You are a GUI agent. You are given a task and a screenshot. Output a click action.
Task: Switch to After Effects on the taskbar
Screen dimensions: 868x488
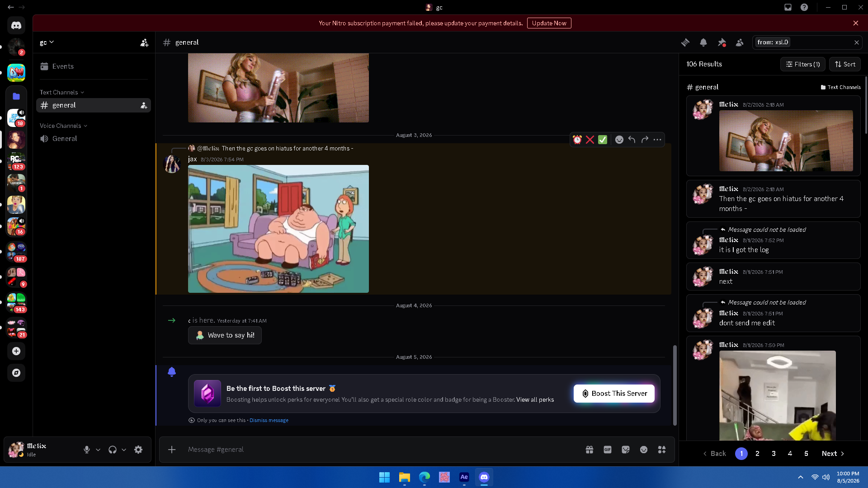tap(464, 477)
